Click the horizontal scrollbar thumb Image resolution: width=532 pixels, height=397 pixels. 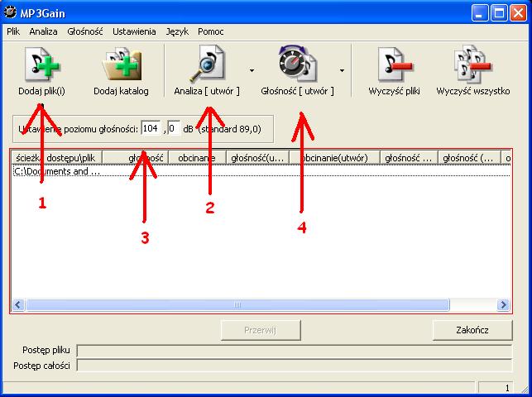[237, 305]
